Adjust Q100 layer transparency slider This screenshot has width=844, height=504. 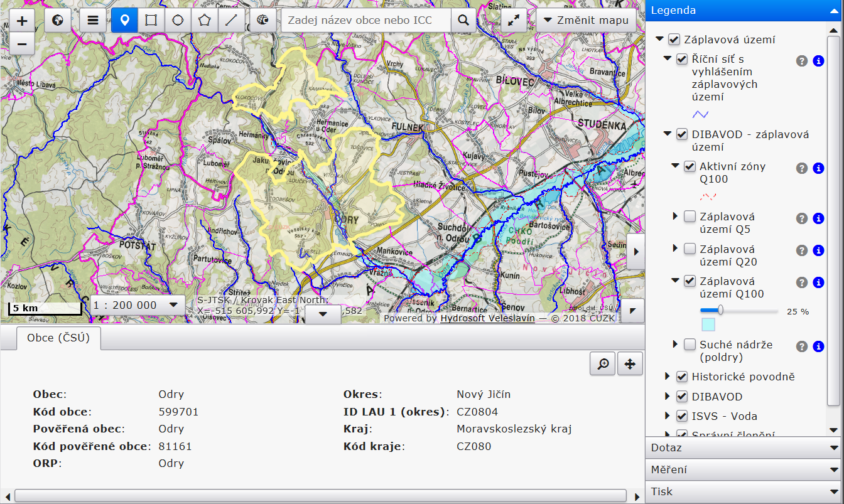[x=721, y=310]
